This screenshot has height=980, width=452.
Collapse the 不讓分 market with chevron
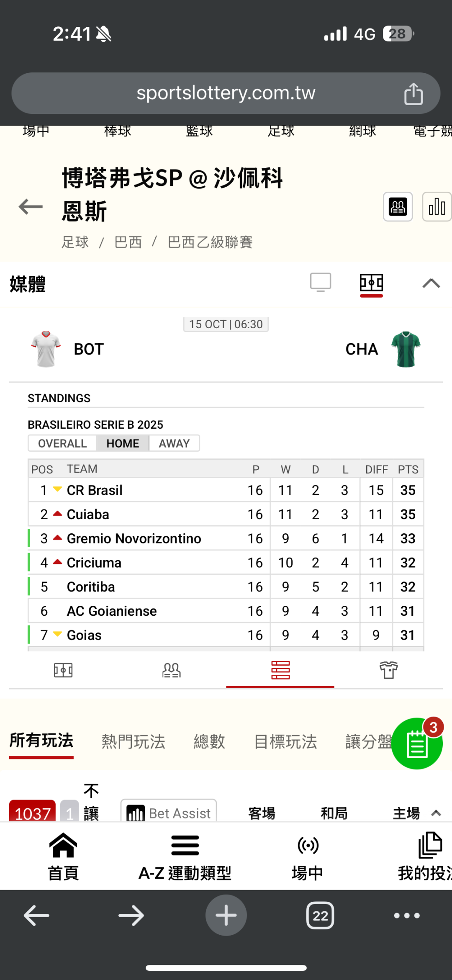436,813
